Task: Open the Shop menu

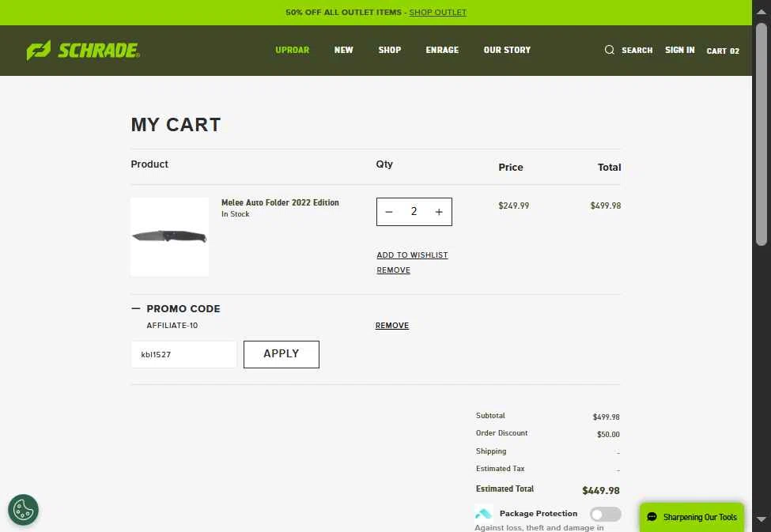Action: (x=389, y=50)
